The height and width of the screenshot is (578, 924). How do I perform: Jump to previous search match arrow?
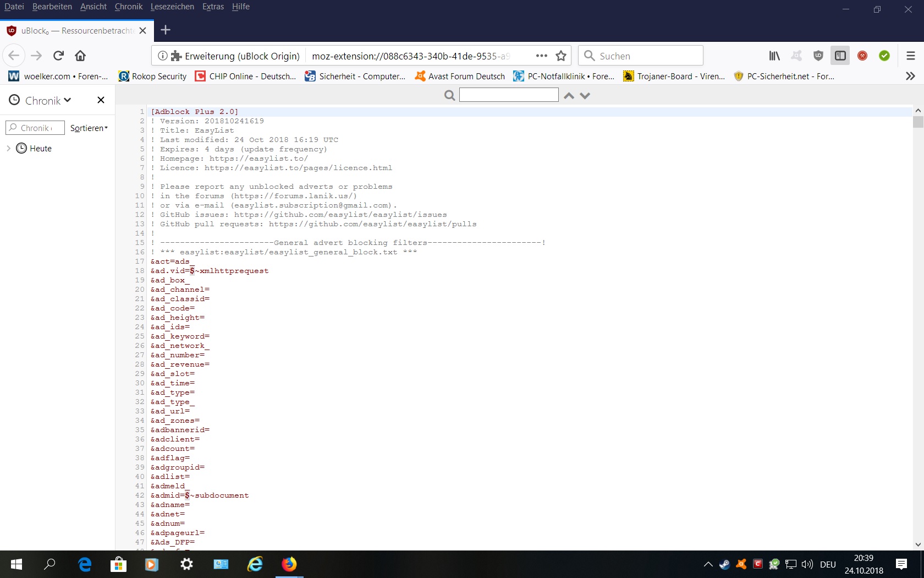[569, 95]
